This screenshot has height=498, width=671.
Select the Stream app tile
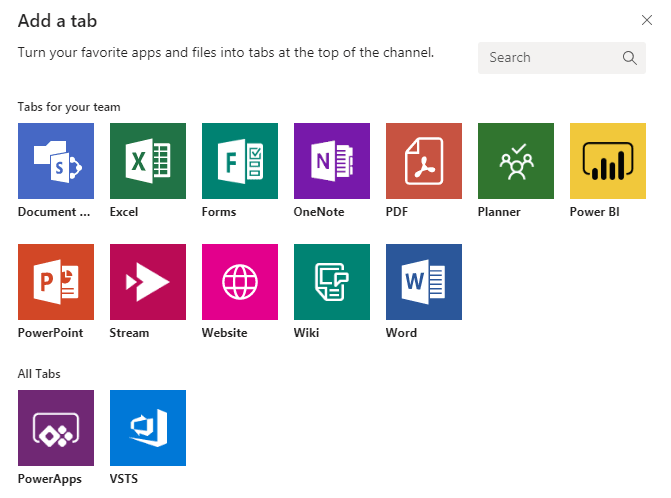click(x=148, y=282)
